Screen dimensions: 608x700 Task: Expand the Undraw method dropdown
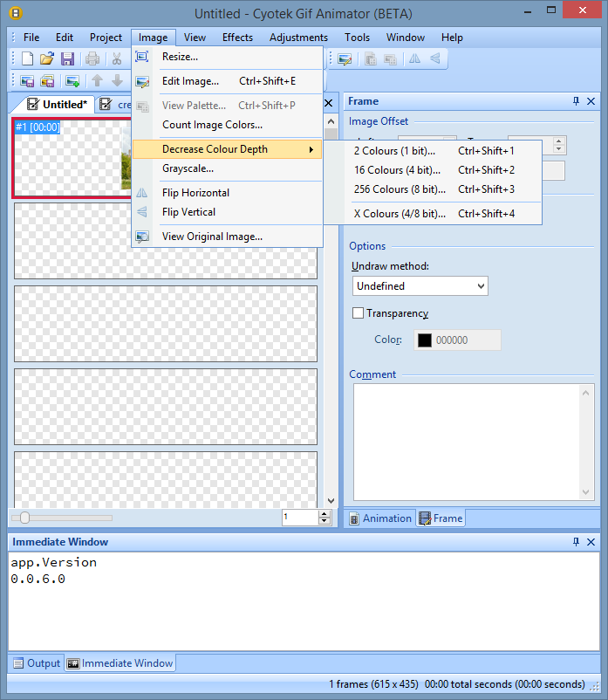(481, 286)
